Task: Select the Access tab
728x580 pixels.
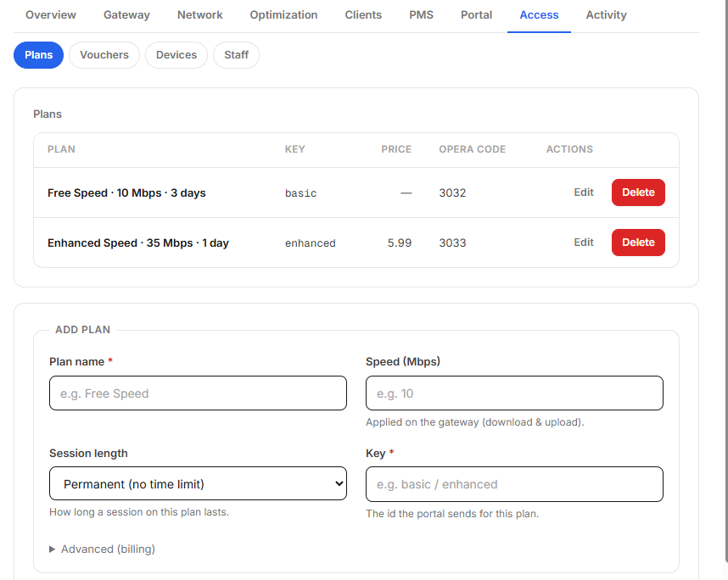Action: point(539,15)
